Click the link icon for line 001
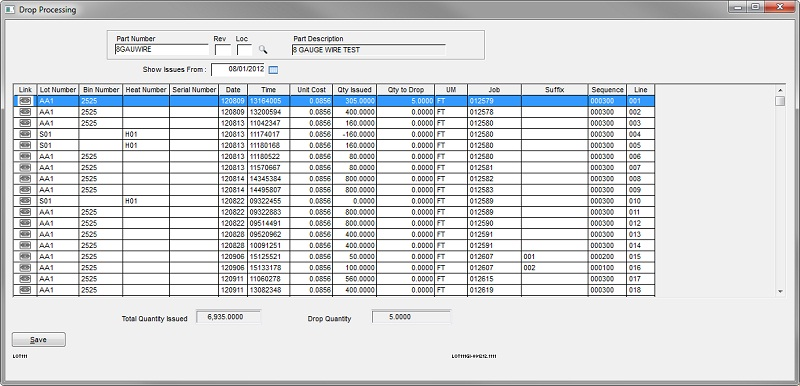This screenshot has height=386, width=800. point(25,101)
